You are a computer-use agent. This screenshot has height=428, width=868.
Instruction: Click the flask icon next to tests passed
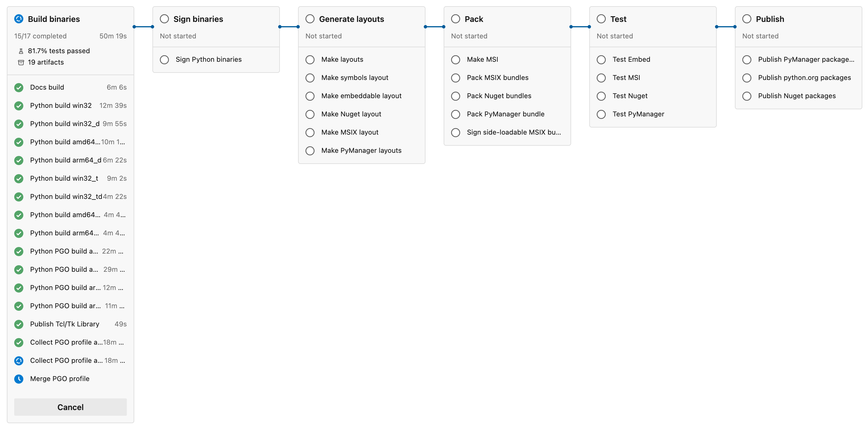(x=21, y=51)
